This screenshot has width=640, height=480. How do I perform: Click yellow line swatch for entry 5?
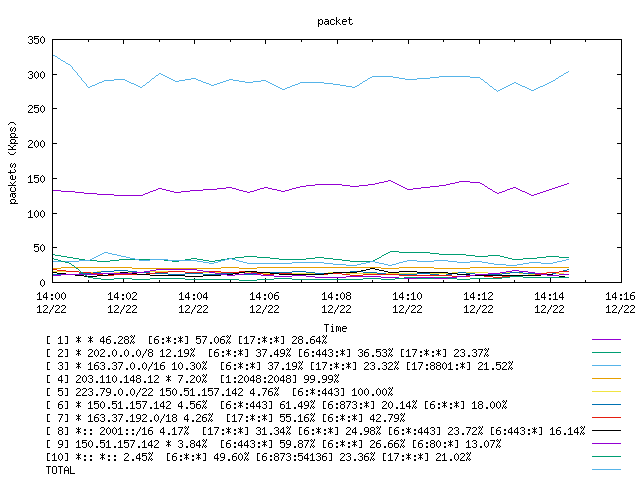(x=606, y=392)
